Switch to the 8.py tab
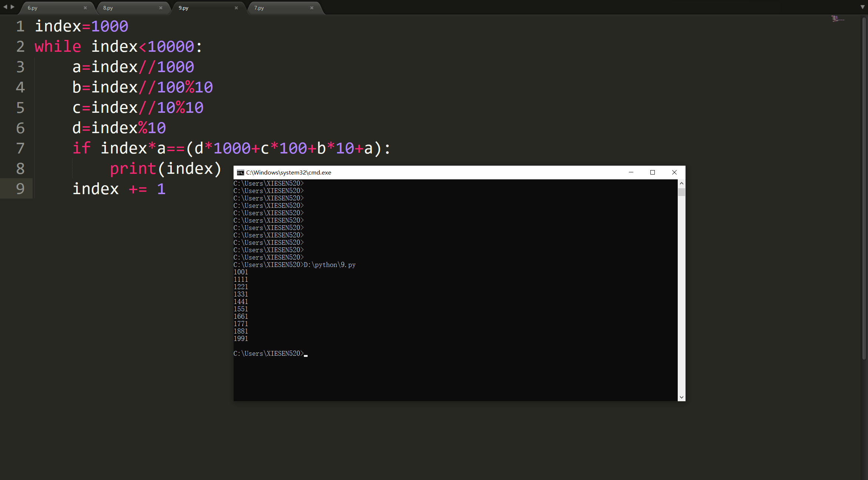The height and width of the screenshot is (480, 868). coord(108,8)
